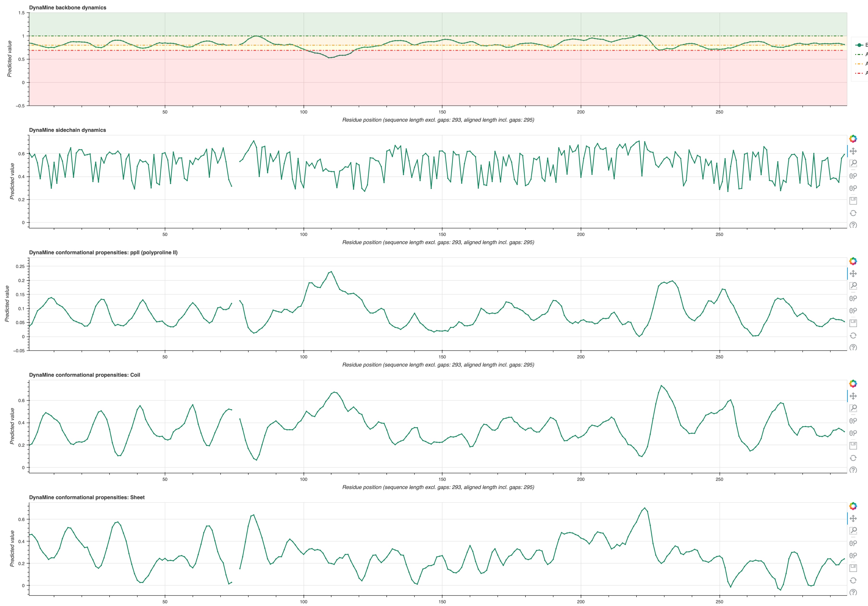Toggle orange dashed threshold legend entry
868x606 pixels.
[860, 64]
